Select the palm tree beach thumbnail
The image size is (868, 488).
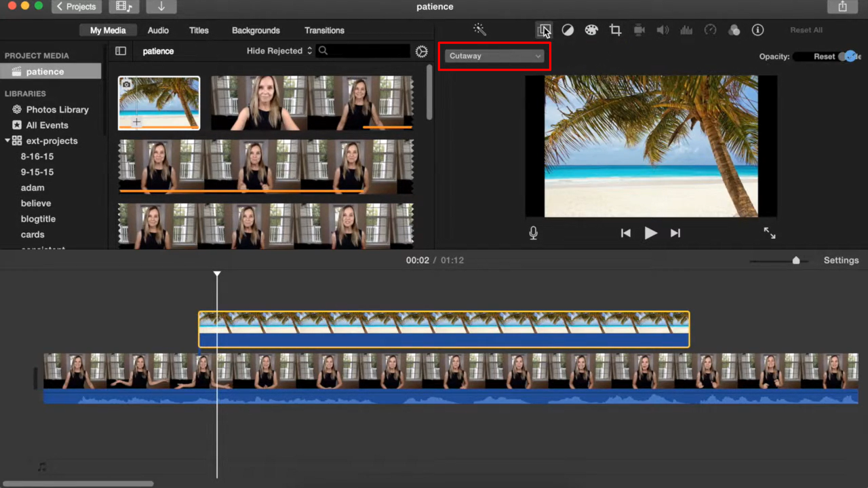pyautogui.click(x=159, y=102)
